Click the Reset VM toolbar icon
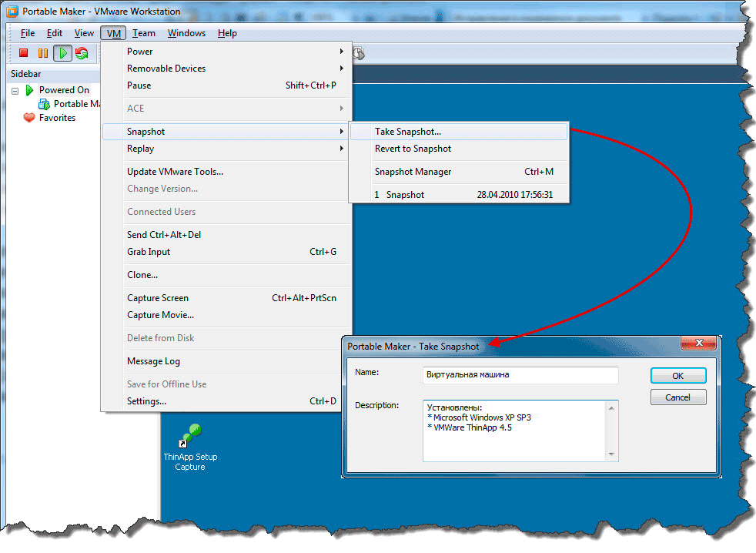This screenshot has height=553, width=756. pyautogui.click(x=82, y=53)
